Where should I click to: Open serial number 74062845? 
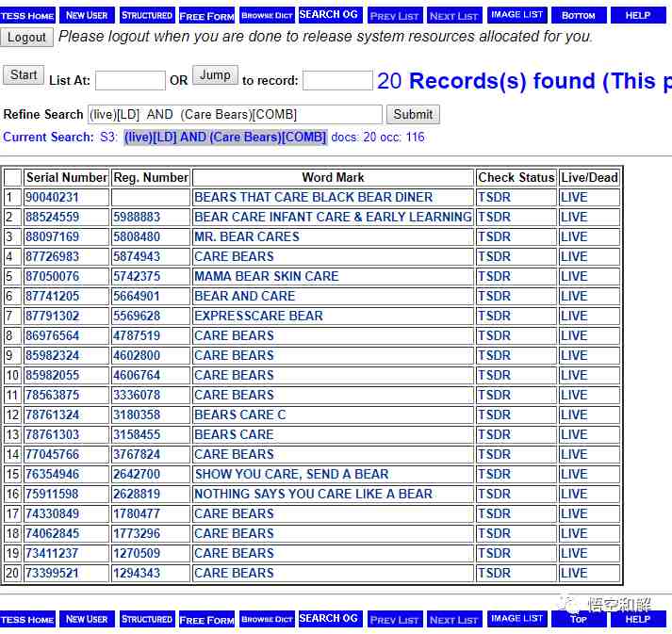tap(52, 533)
